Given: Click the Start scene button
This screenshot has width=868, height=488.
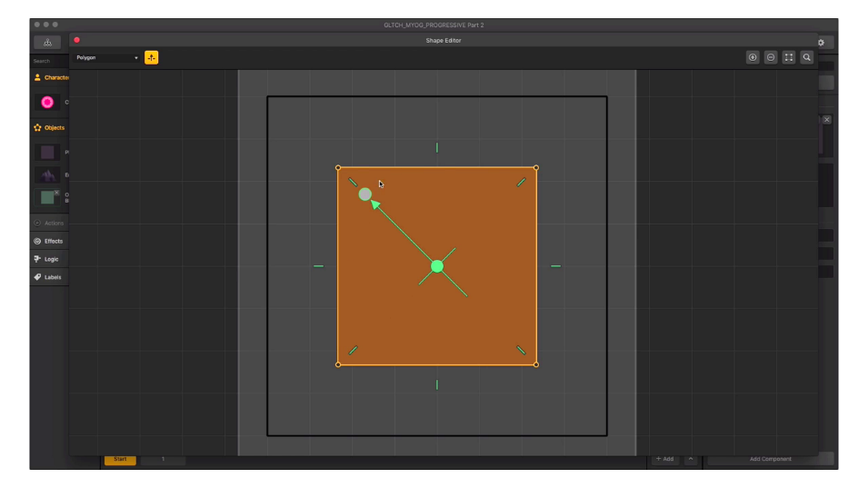Looking at the screenshot, I should (x=120, y=459).
